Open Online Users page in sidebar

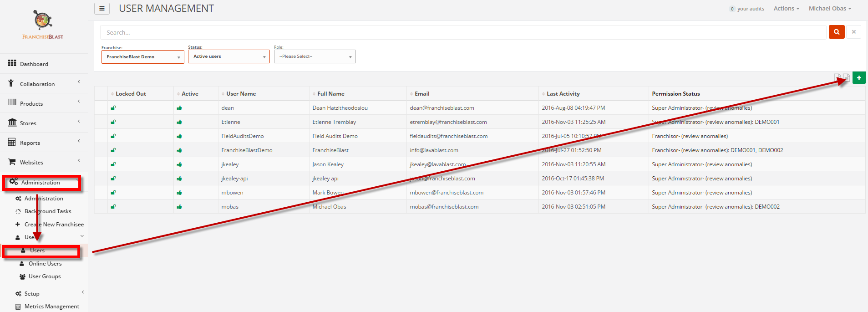point(45,264)
